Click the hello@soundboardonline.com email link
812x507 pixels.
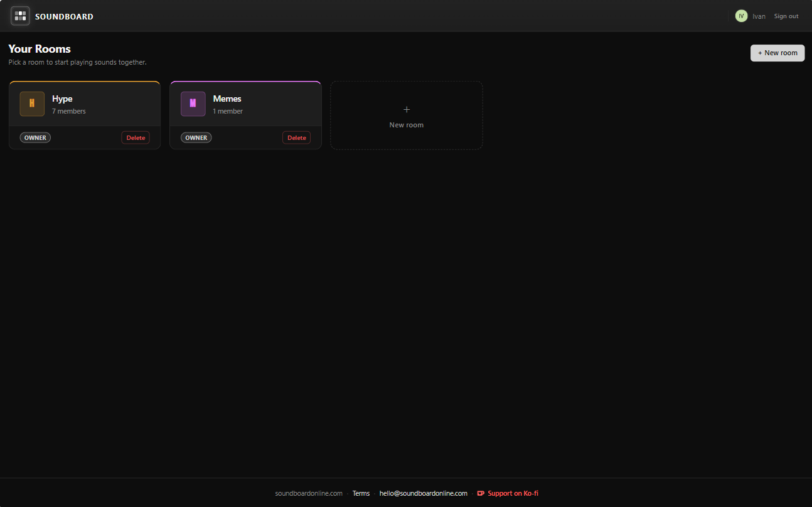(424, 493)
